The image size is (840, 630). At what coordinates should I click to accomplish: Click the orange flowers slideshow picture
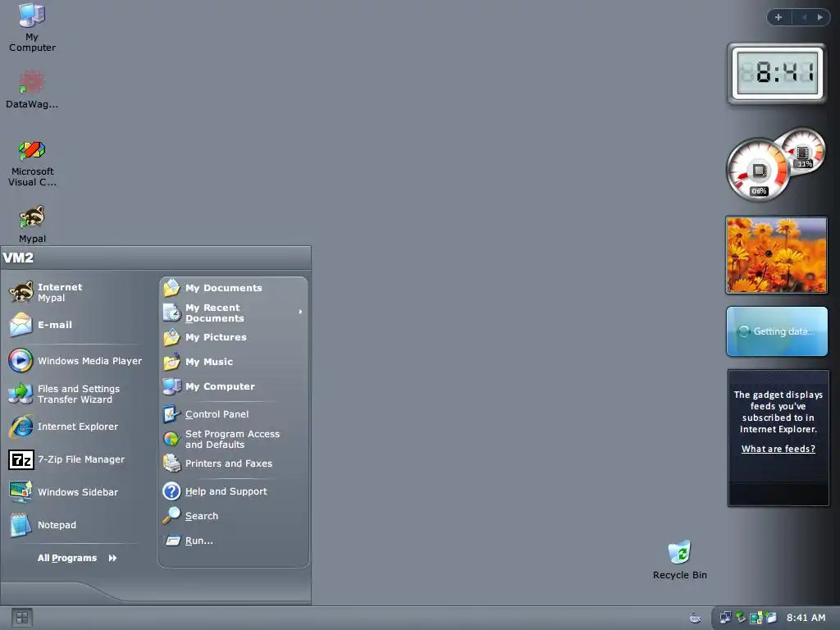(x=777, y=255)
